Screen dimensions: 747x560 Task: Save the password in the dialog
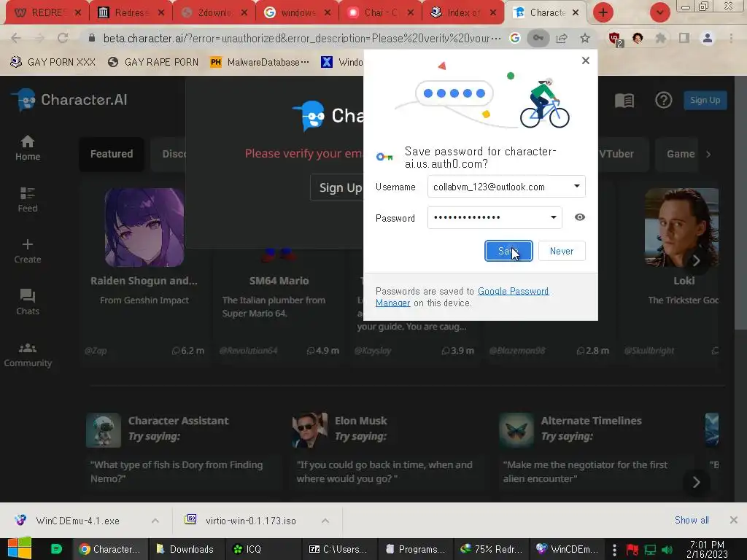click(x=508, y=251)
